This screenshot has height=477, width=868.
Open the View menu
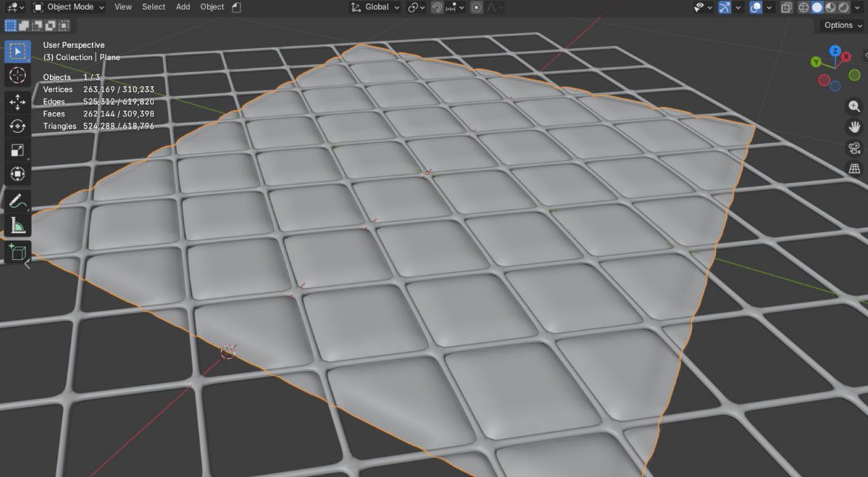pos(123,7)
